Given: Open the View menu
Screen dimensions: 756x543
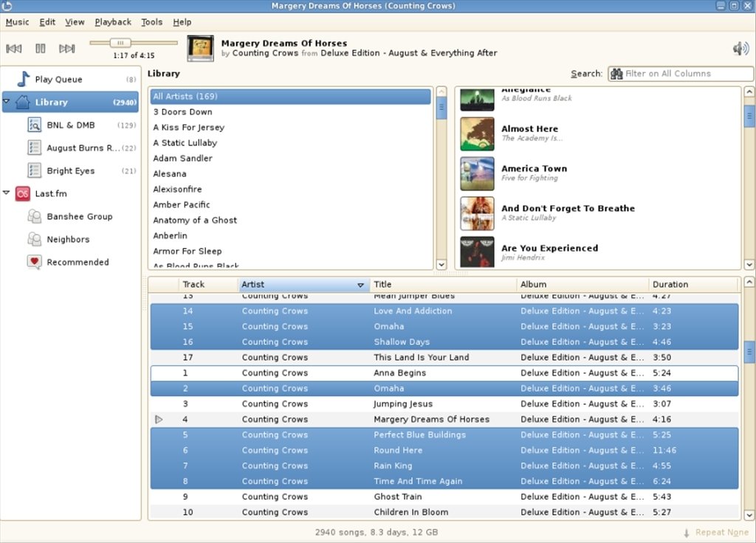Looking at the screenshot, I should click(75, 22).
